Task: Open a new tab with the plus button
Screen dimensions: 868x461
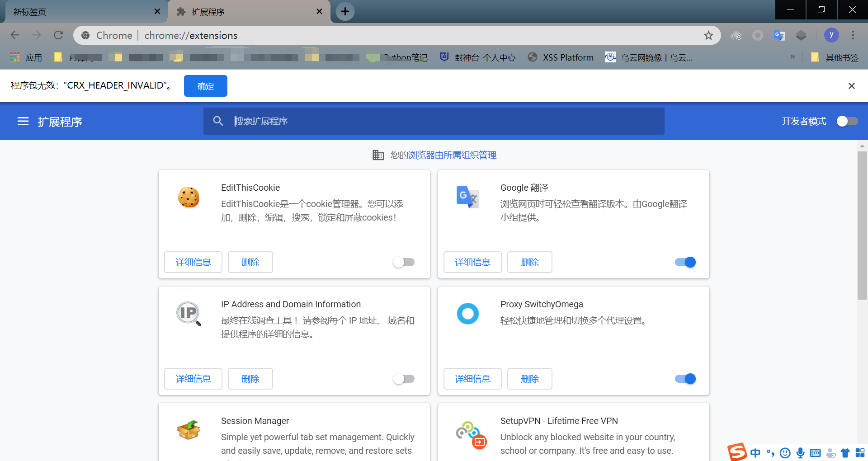Action: (345, 11)
